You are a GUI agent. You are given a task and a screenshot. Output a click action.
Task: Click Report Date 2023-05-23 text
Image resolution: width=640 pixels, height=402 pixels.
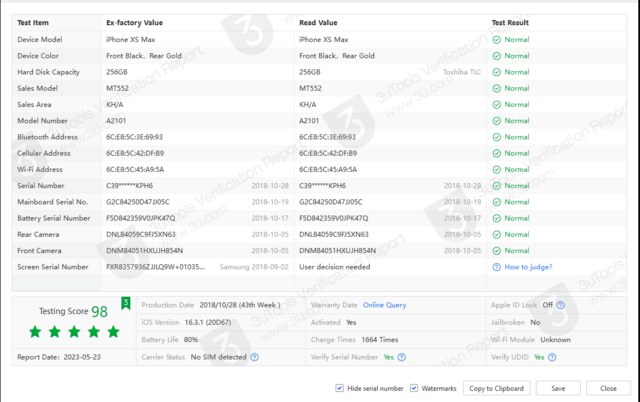click(x=59, y=357)
